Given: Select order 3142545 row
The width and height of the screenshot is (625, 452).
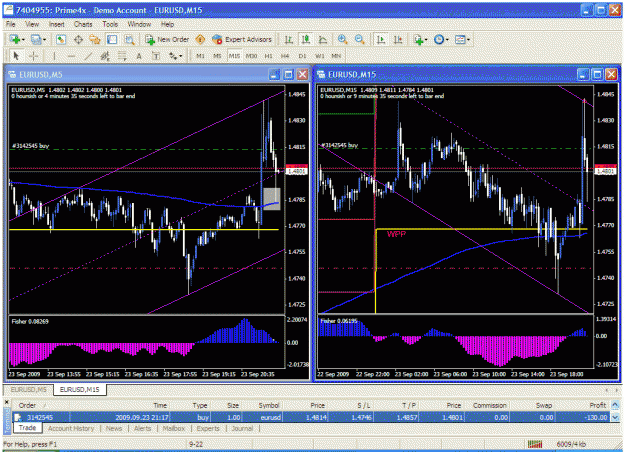Looking at the screenshot, I should click(312, 417).
